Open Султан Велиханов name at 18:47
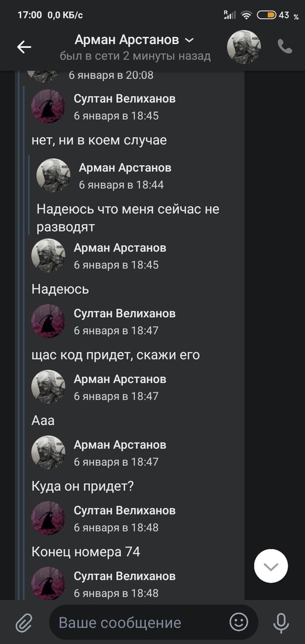The height and width of the screenshot is (644, 305). point(125,314)
